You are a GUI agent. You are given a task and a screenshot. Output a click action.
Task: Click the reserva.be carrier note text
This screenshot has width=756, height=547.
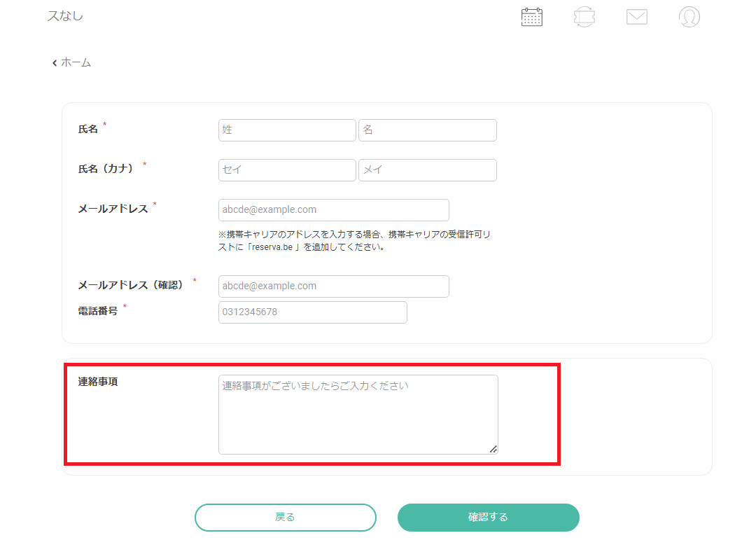pos(354,241)
